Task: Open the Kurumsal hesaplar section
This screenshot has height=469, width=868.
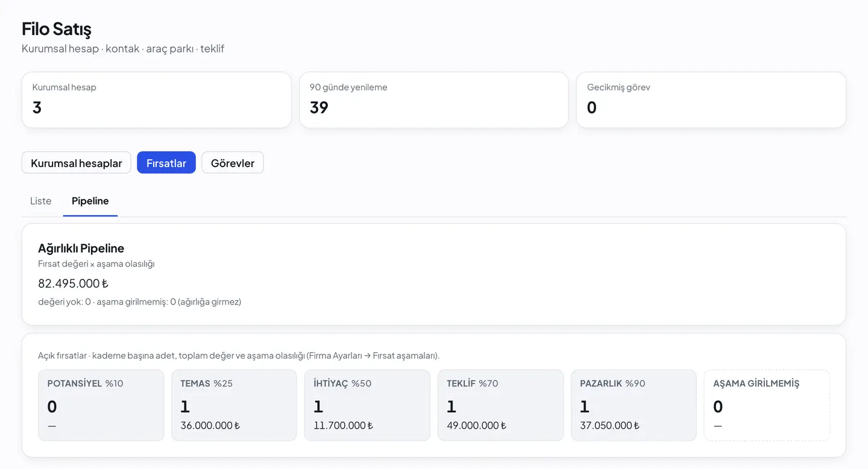Action: point(77,163)
